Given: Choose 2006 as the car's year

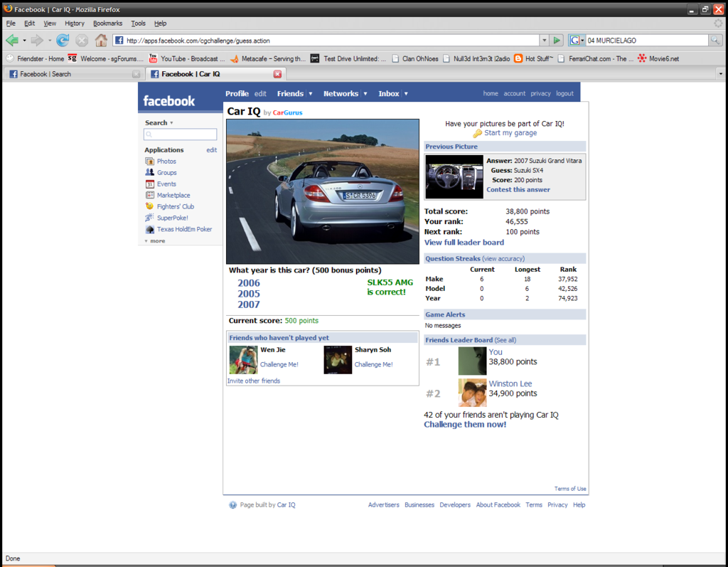Looking at the screenshot, I should click(249, 283).
